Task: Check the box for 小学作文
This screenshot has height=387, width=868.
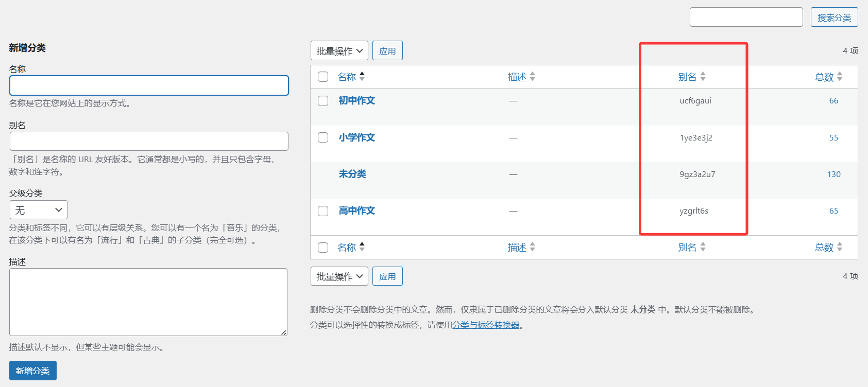Action: click(x=323, y=137)
